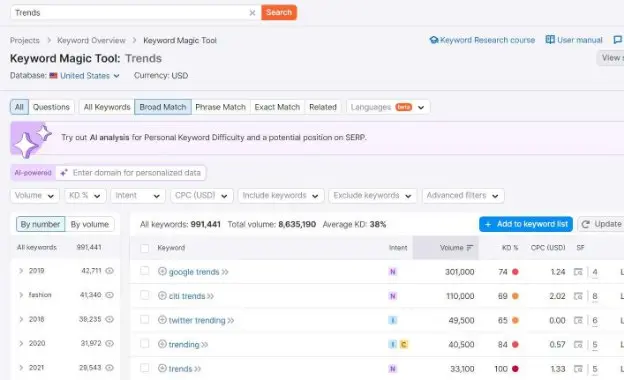This screenshot has height=380, width=624.
Task: Expand the 2018 keyword group
Action: [21, 320]
